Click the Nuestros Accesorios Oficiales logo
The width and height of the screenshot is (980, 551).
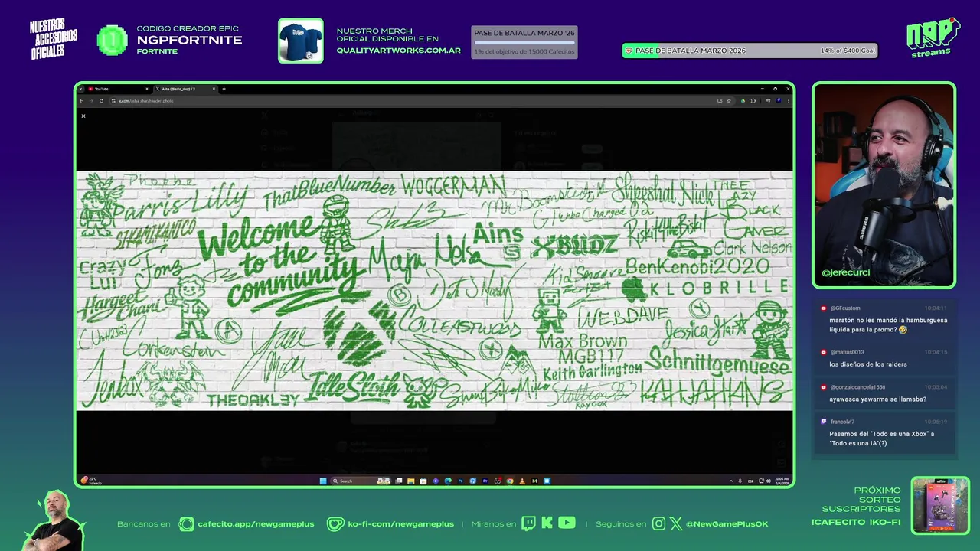point(54,38)
